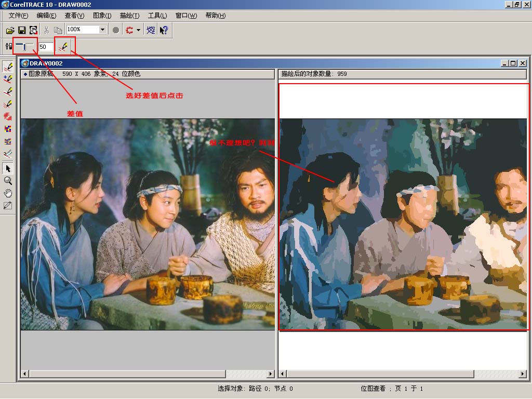Click the 描绘后的对象数量: 959 label

click(314, 74)
